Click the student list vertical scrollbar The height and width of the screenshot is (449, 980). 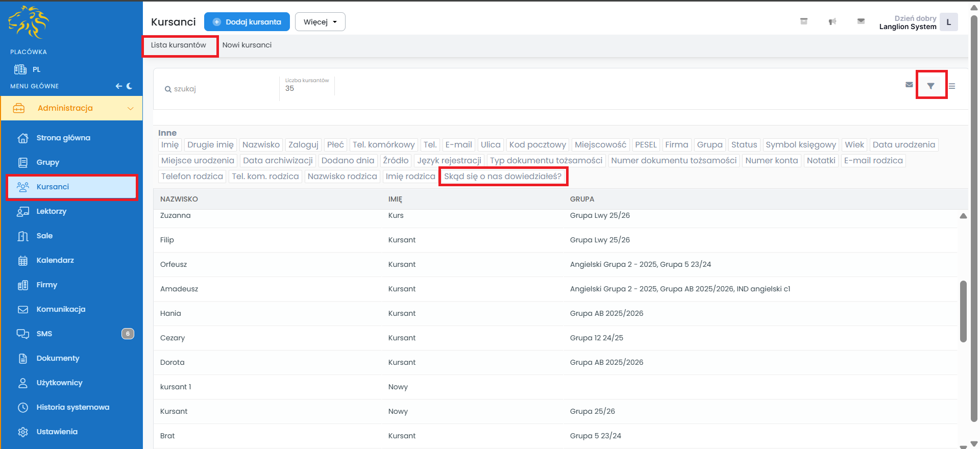(963, 311)
